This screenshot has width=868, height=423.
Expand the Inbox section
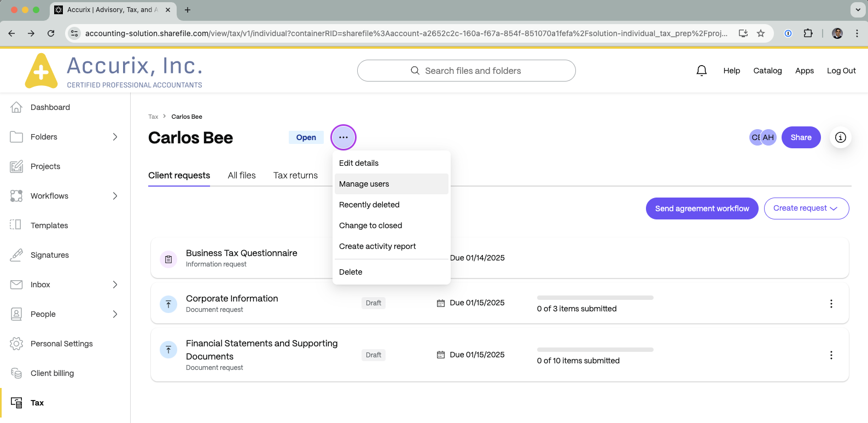click(115, 285)
